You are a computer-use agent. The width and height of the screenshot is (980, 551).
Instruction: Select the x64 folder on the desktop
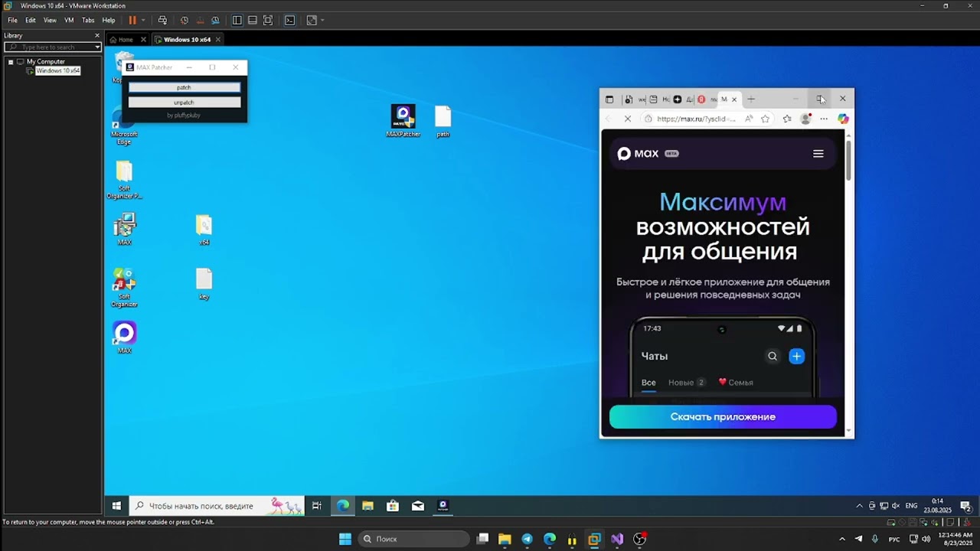click(x=204, y=230)
